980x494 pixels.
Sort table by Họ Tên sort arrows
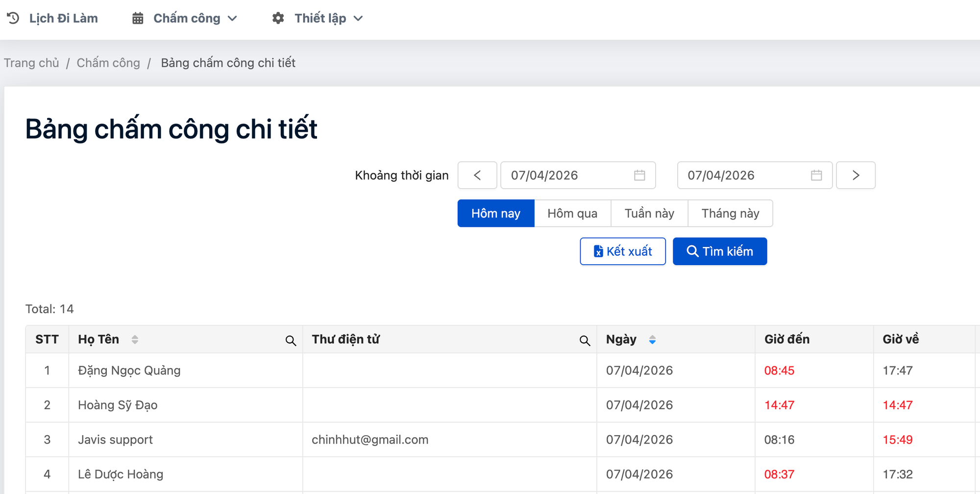[x=135, y=339]
